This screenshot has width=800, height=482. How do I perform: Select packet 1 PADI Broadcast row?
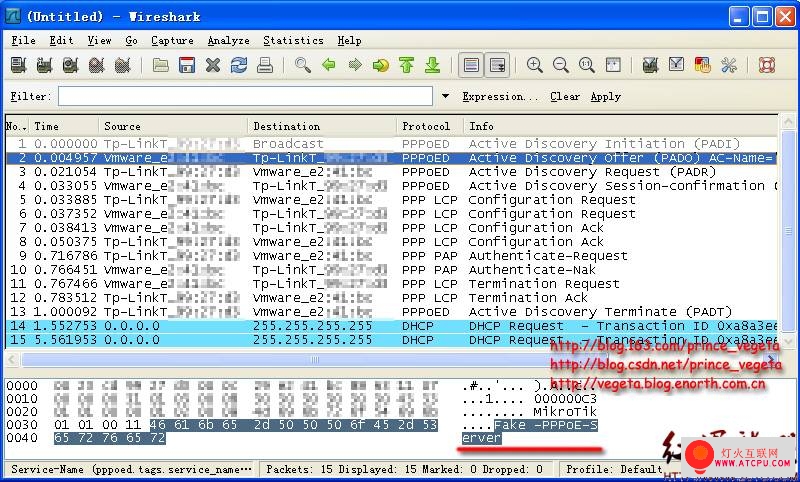[391, 144]
